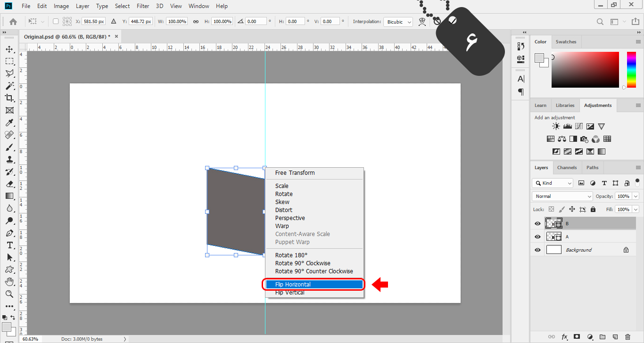Open the Fill slider dropdown arrow
This screenshot has width=644, height=343.
click(636, 209)
